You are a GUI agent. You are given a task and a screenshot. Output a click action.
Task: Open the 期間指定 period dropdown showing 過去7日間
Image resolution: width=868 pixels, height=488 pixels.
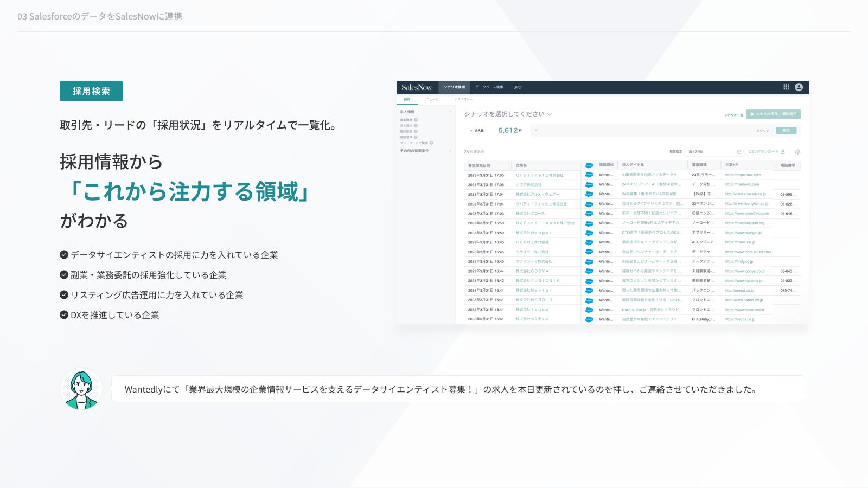pos(713,152)
